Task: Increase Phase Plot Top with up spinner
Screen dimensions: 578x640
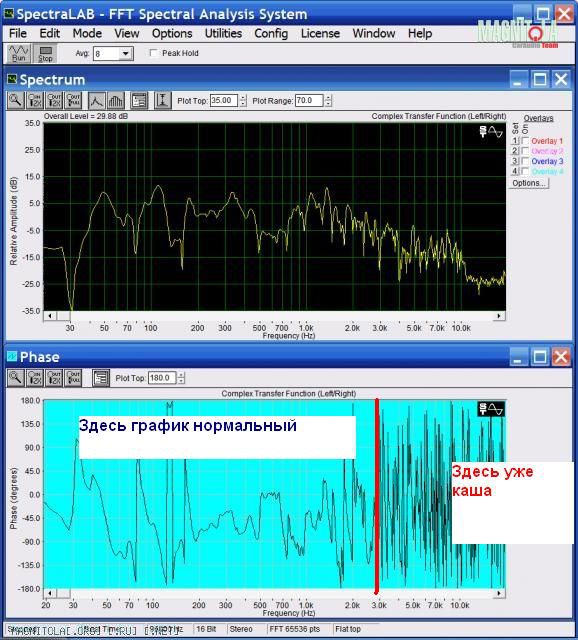Action: (x=181, y=375)
